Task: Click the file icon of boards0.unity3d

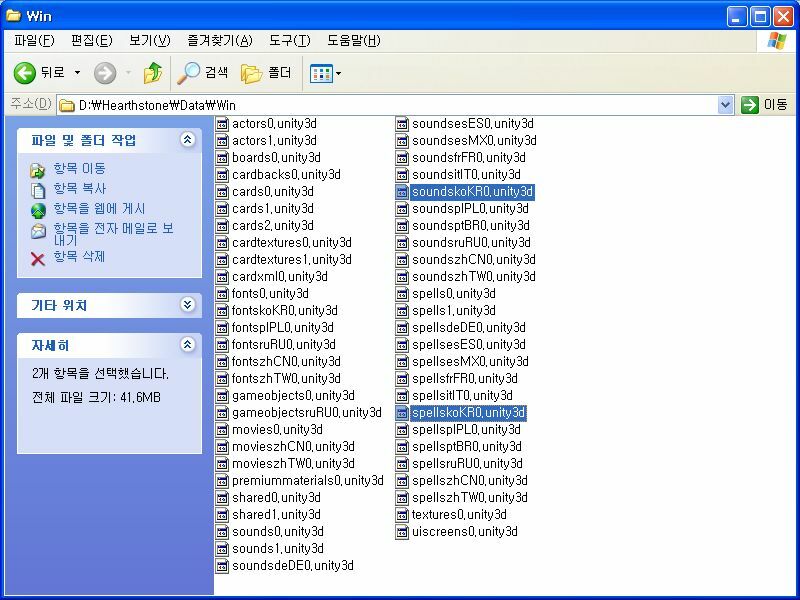Action: [x=222, y=158]
